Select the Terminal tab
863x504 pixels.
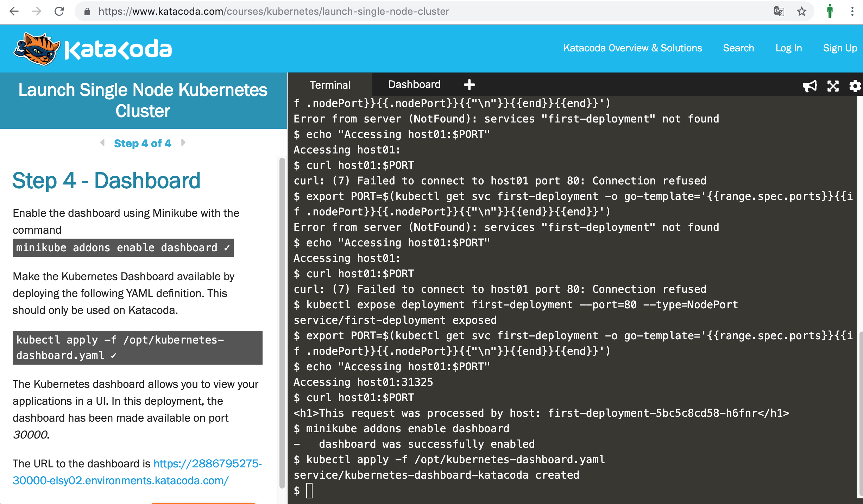pyautogui.click(x=330, y=85)
